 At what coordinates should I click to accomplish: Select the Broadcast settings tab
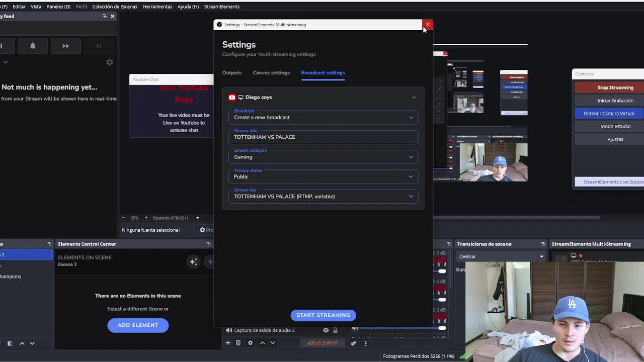click(x=323, y=72)
